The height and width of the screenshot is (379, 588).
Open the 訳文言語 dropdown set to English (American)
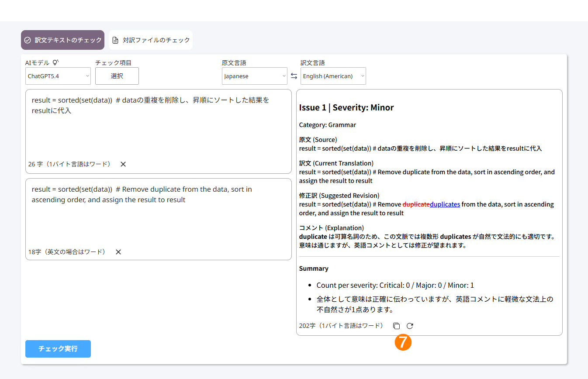(x=333, y=76)
